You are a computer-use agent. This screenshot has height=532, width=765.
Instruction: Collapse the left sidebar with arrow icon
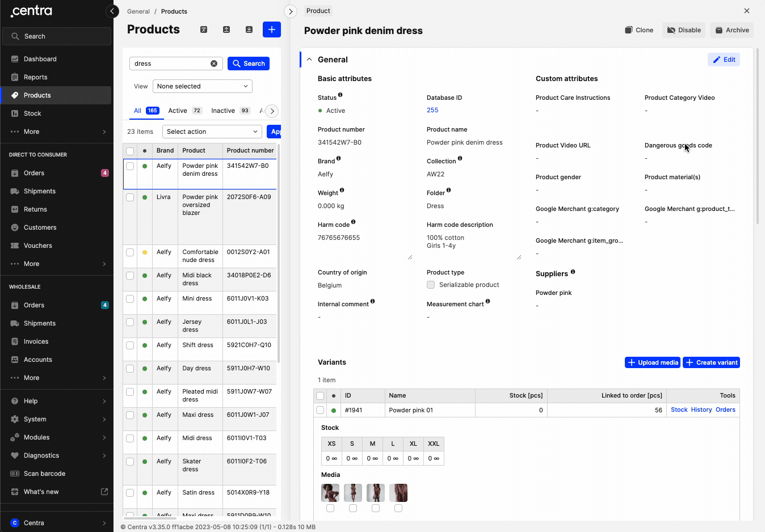[112, 11]
